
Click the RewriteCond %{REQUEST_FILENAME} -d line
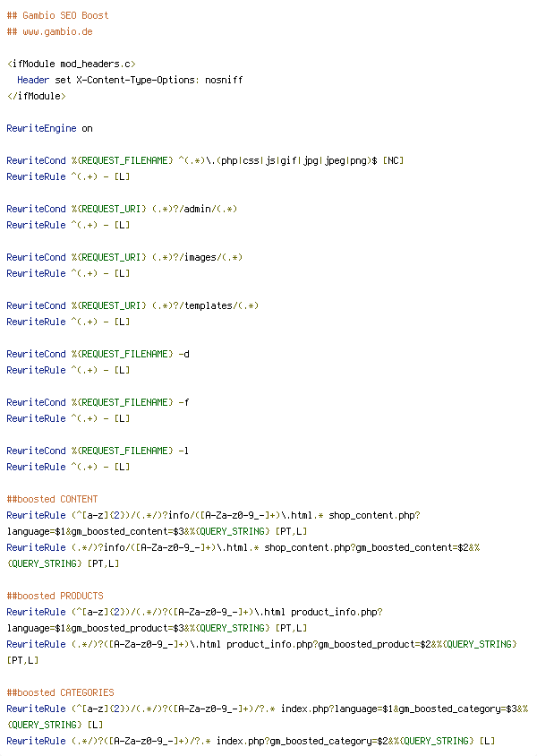click(98, 354)
